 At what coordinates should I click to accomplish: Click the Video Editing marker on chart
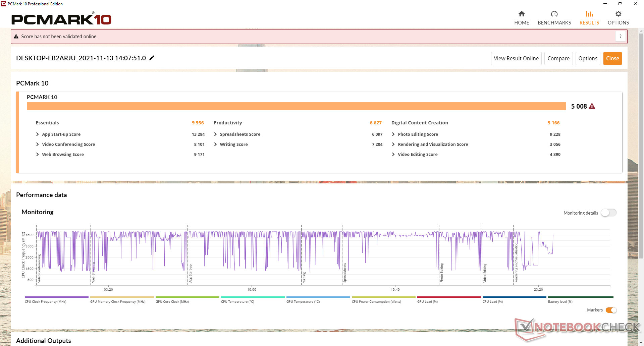484,273
